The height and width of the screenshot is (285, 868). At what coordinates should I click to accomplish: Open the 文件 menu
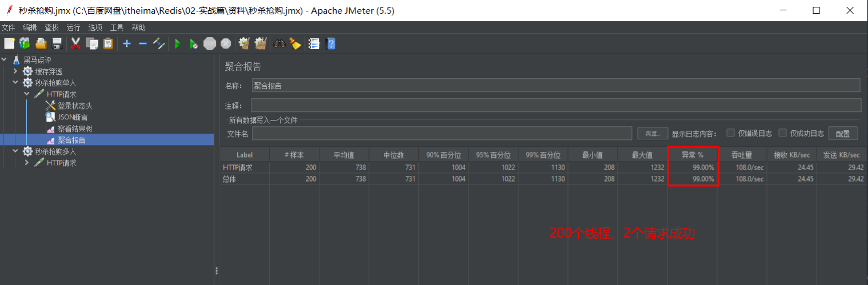(x=9, y=27)
